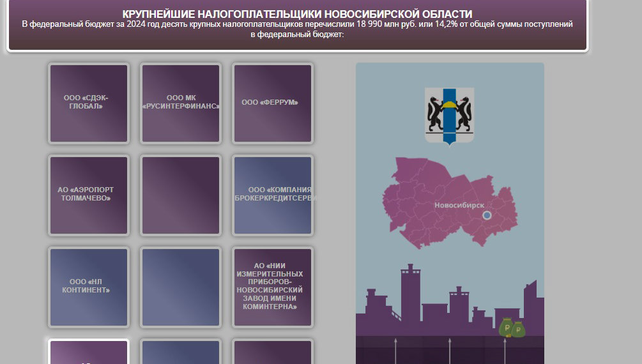Click the Novosibirsk city marker on the map
Viewport: 642px width, 364px height.
tap(487, 216)
